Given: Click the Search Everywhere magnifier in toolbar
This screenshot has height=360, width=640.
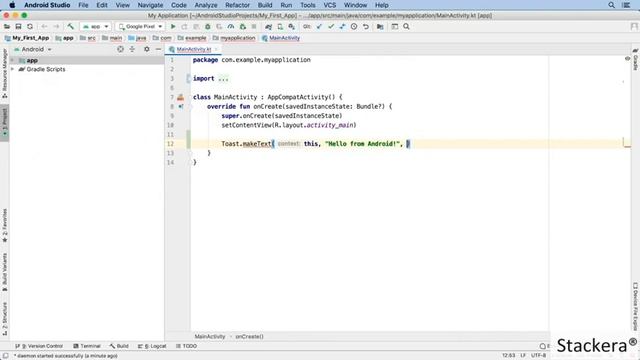Looking at the screenshot, I should click(407, 27).
